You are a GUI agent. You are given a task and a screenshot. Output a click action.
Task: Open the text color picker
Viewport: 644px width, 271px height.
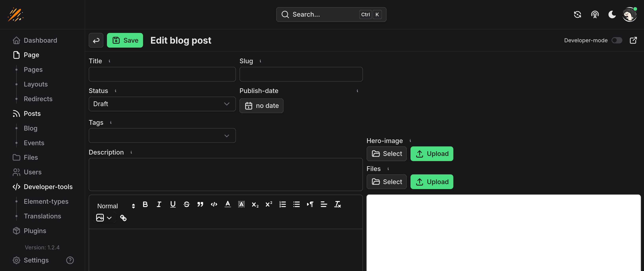click(x=228, y=204)
